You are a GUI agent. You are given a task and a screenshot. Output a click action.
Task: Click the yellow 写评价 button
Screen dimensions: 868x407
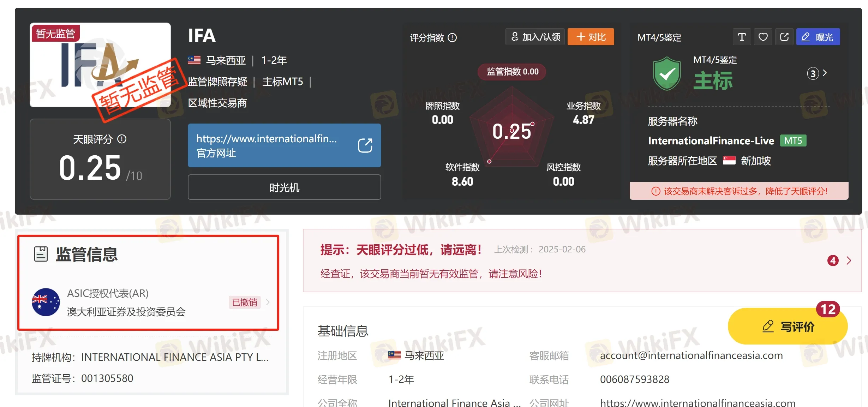(x=788, y=327)
